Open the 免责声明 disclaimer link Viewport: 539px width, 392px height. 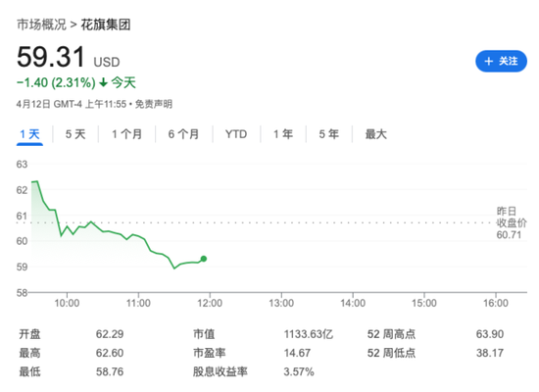click(x=154, y=104)
